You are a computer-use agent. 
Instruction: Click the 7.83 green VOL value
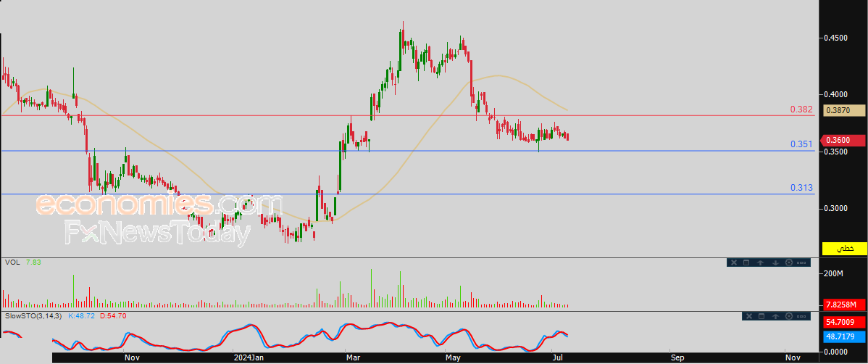tap(33, 262)
